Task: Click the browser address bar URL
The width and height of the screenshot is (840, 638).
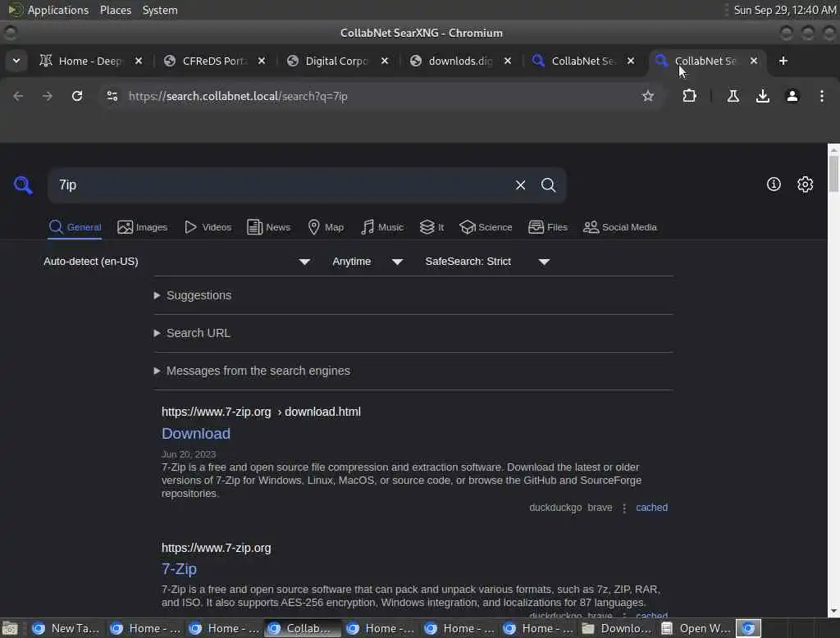Action: coord(238,96)
